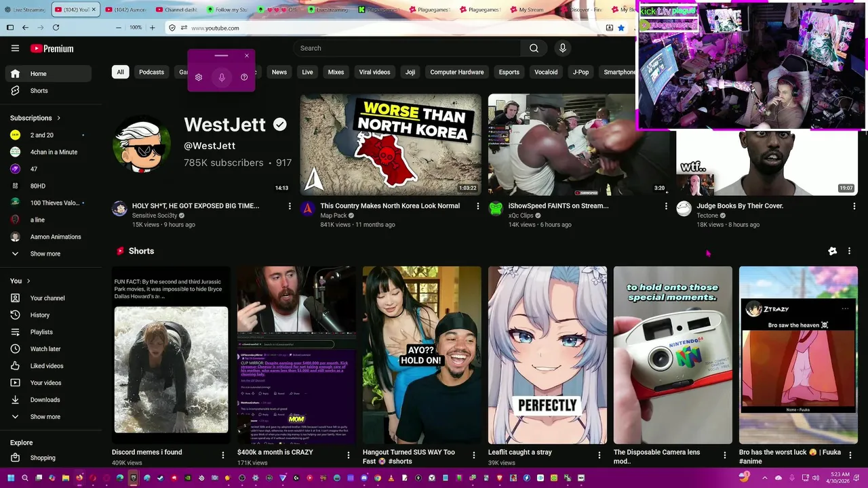Image resolution: width=868 pixels, height=488 pixels.
Task: Open options for '$400k a month is CRAZY' short
Action: click(x=349, y=455)
